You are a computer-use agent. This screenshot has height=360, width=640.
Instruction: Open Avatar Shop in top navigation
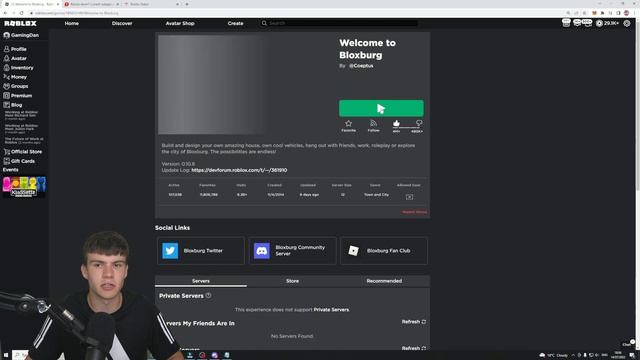point(180,23)
